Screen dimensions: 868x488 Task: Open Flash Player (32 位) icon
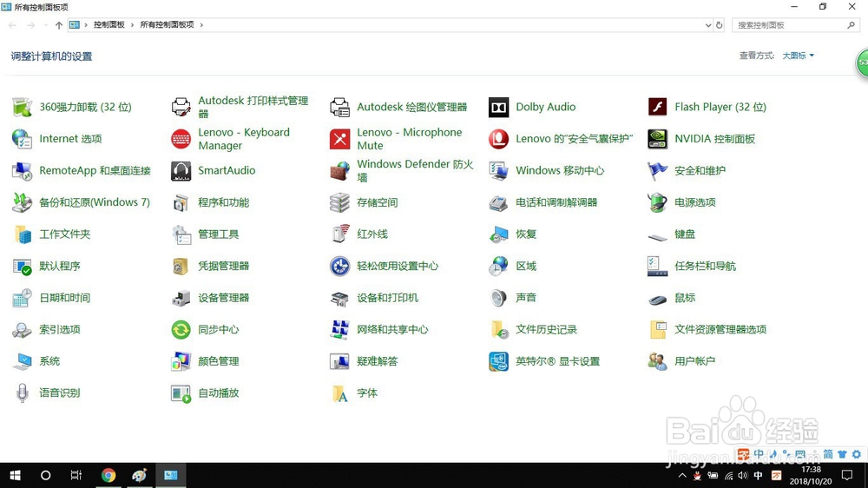click(x=657, y=107)
